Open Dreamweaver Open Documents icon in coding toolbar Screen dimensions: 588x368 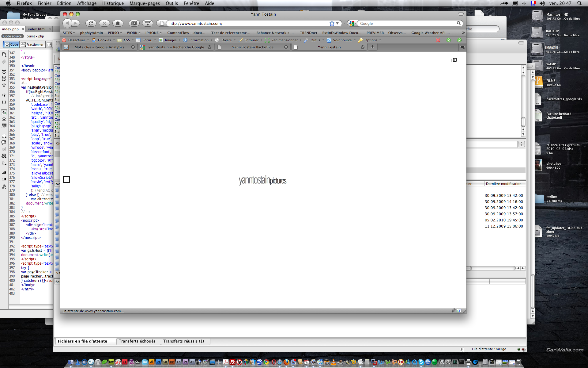[x=4, y=55]
